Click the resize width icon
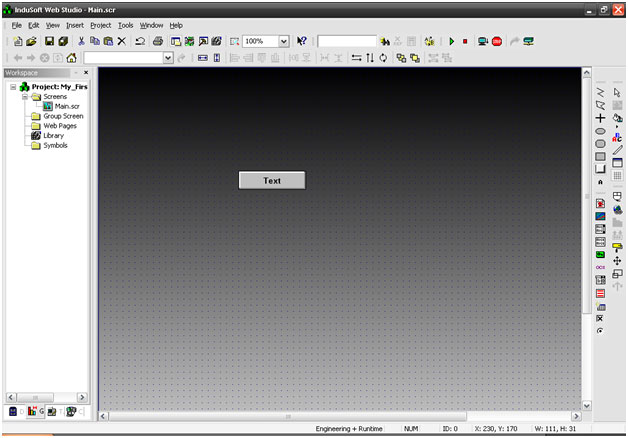628x438 pixels. 203,58
